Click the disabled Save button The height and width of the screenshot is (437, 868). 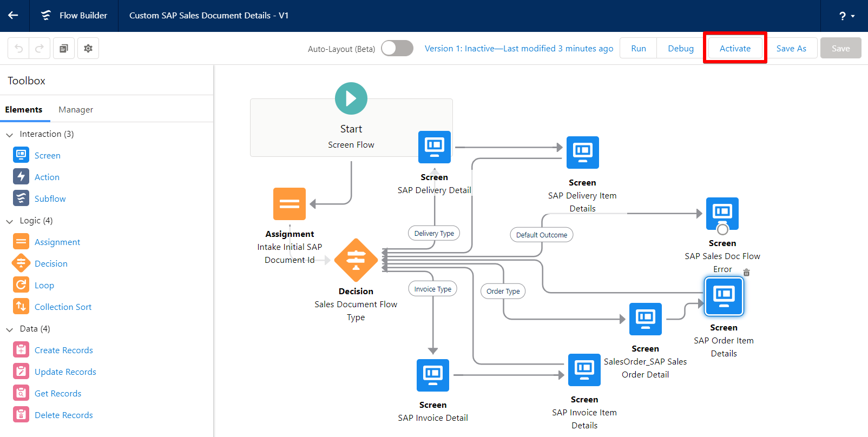840,48
